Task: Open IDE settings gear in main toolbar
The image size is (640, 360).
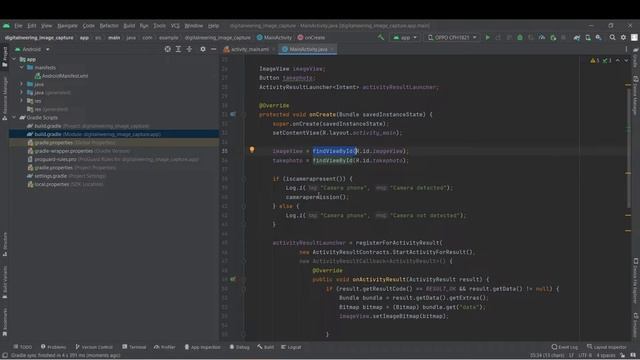Action: tap(623, 38)
